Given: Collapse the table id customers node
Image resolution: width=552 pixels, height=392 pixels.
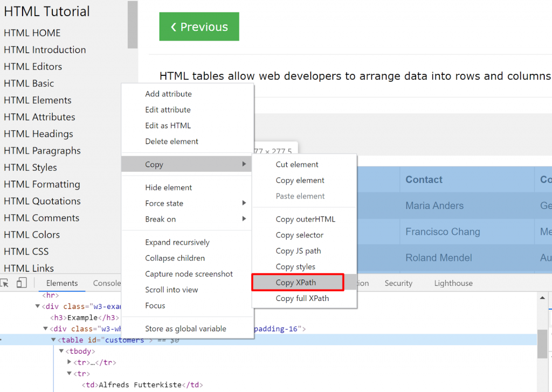Looking at the screenshot, I should coord(53,339).
